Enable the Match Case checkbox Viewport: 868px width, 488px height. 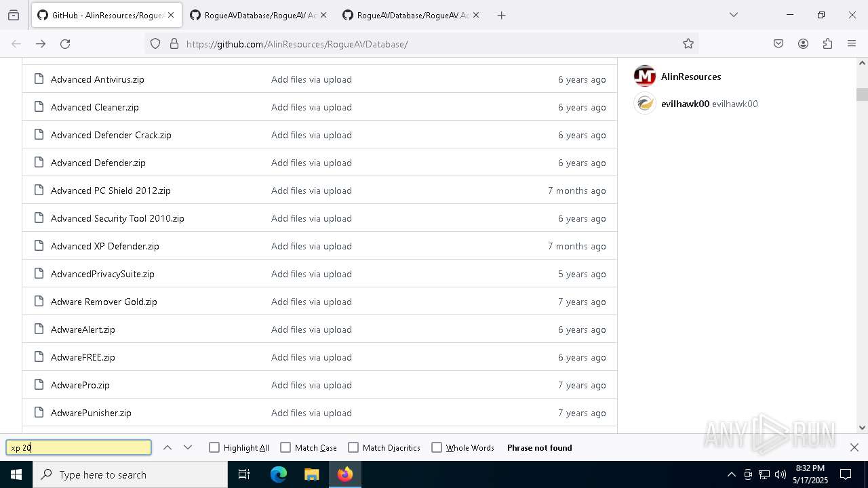click(x=285, y=447)
